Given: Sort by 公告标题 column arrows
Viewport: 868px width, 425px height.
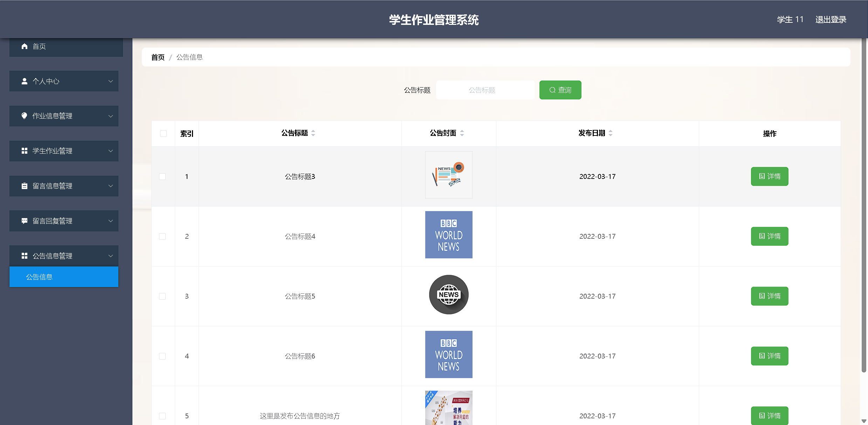Looking at the screenshot, I should click(313, 133).
